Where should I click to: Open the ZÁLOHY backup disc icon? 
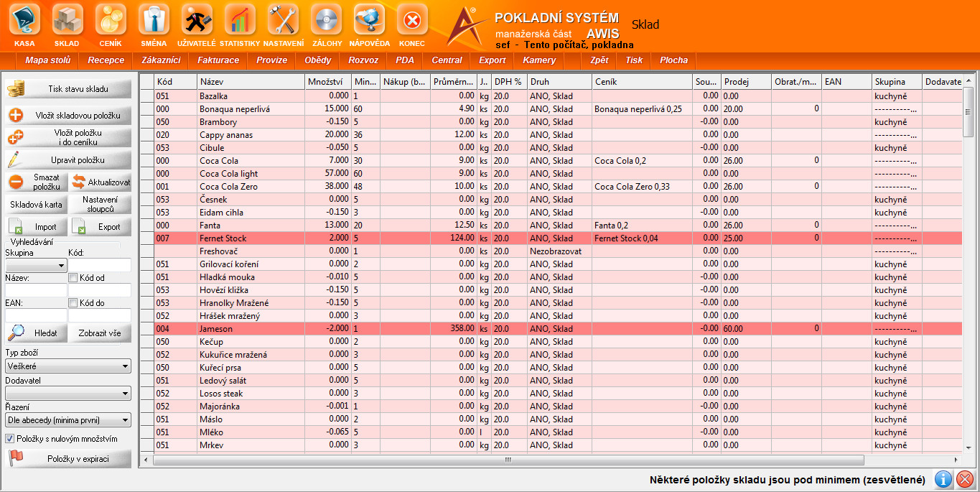326,19
